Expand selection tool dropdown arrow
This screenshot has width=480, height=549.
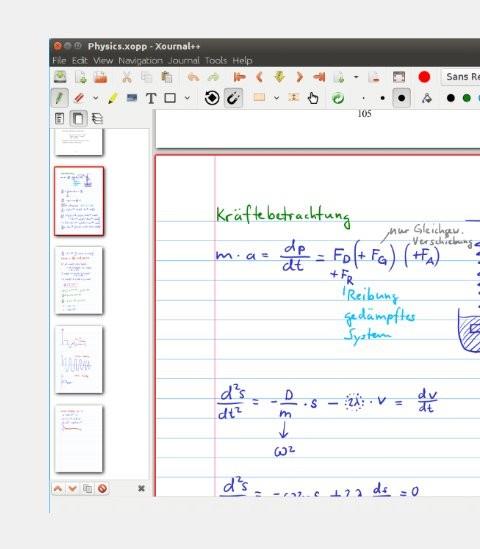277,98
